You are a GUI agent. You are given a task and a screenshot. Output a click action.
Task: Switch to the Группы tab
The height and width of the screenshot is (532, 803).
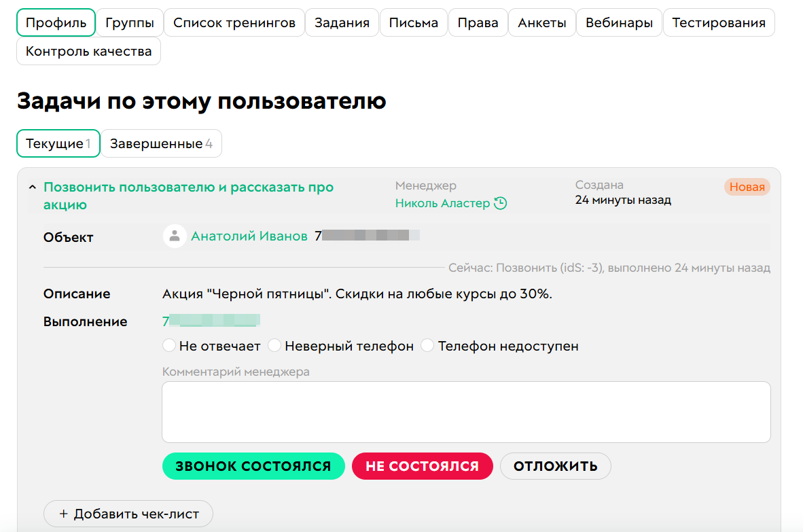pyautogui.click(x=130, y=22)
